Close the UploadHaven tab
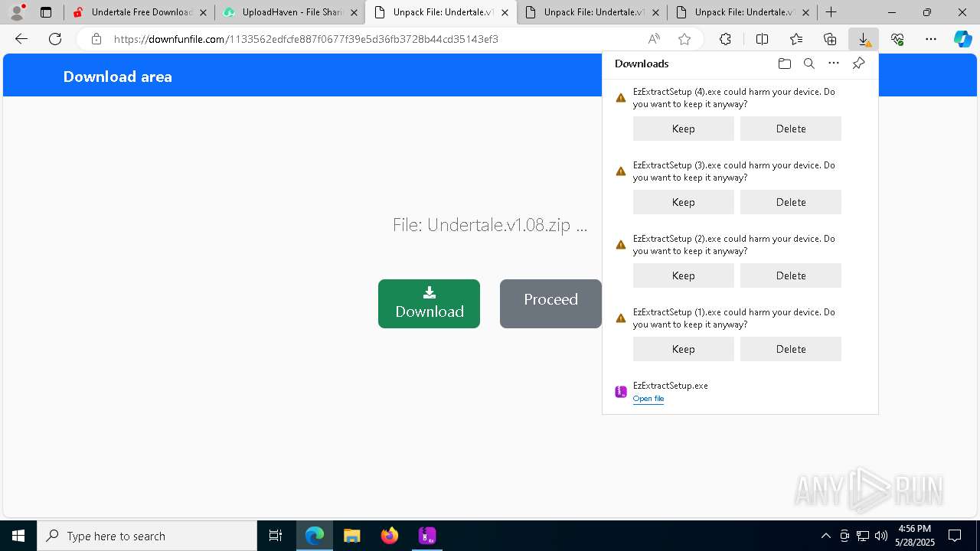Image resolution: width=980 pixels, height=551 pixels. [x=354, y=12]
